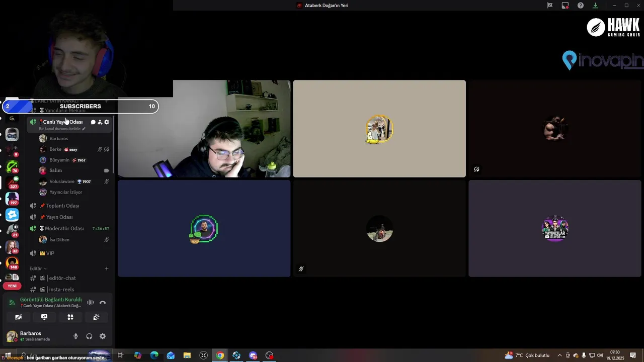Join the VIP voice channel

click(x=69, y=253)
